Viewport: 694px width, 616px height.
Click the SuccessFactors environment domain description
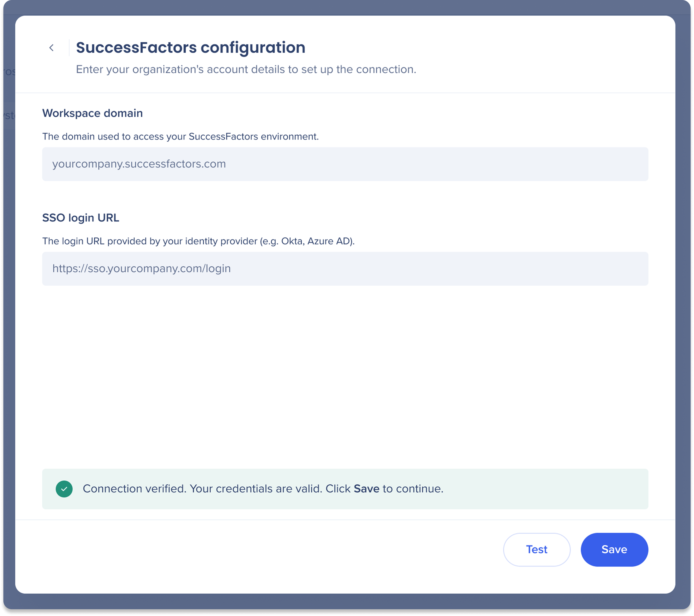tap(180, 136)
